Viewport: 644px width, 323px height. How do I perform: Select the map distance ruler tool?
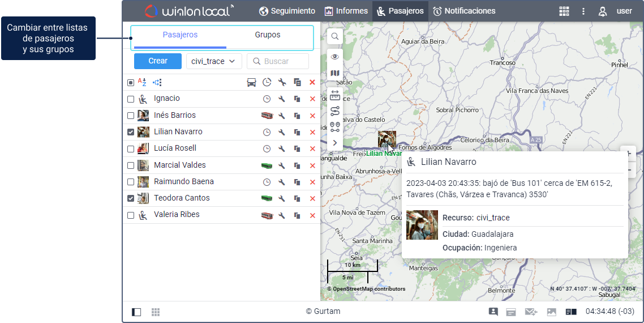tap(335, 95)
